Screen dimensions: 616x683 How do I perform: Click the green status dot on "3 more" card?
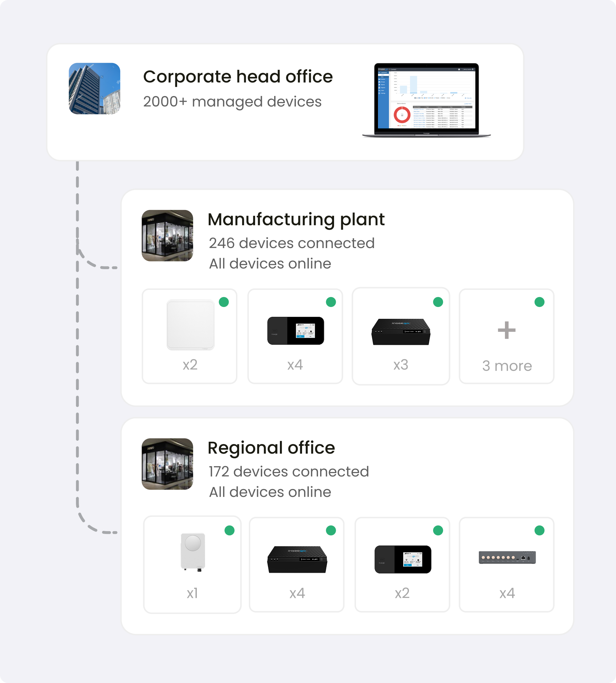pos(539,302)
